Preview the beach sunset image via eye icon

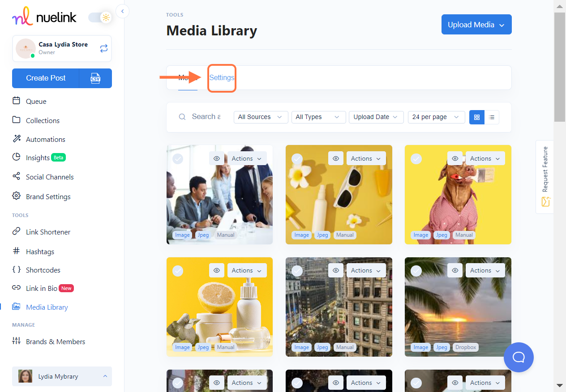click(x=455, y=270)
